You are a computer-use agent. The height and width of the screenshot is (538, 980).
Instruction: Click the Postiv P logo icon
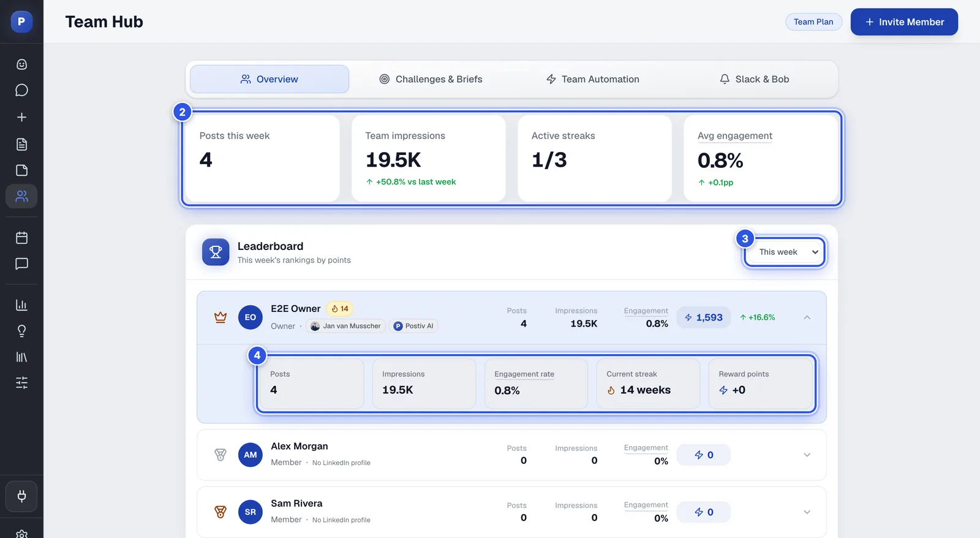tap(21, 21)
